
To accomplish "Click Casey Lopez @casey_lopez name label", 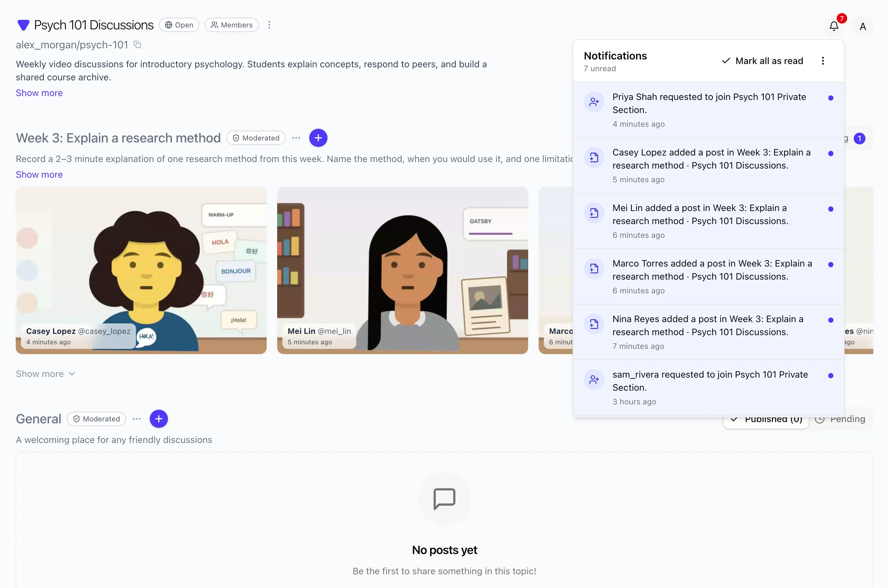I will click(x=78, y=331).
